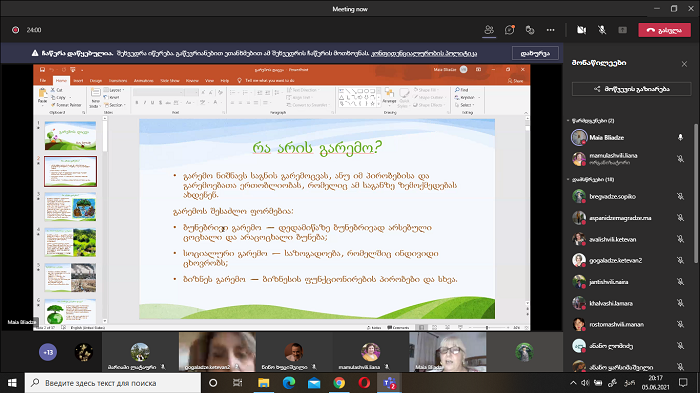Open the participants panel icon
This screenshot has width=700, height=393.
click(x=489, y=30)
